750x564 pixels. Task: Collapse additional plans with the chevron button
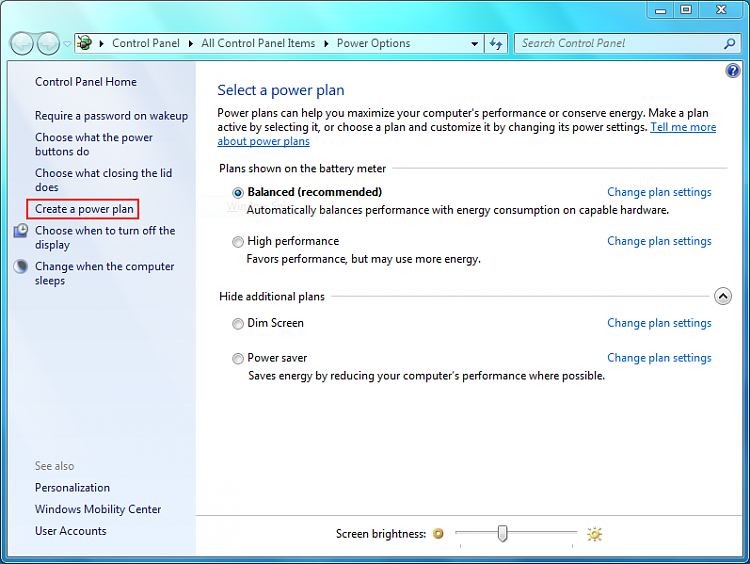[723, 297]
